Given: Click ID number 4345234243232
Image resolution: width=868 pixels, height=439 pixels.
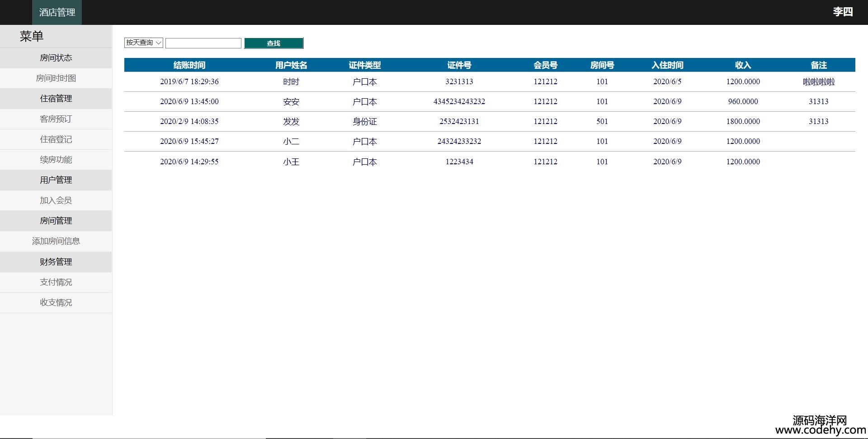Looking at the screenshot, I should pyautogui.click(x=459, y=102).
